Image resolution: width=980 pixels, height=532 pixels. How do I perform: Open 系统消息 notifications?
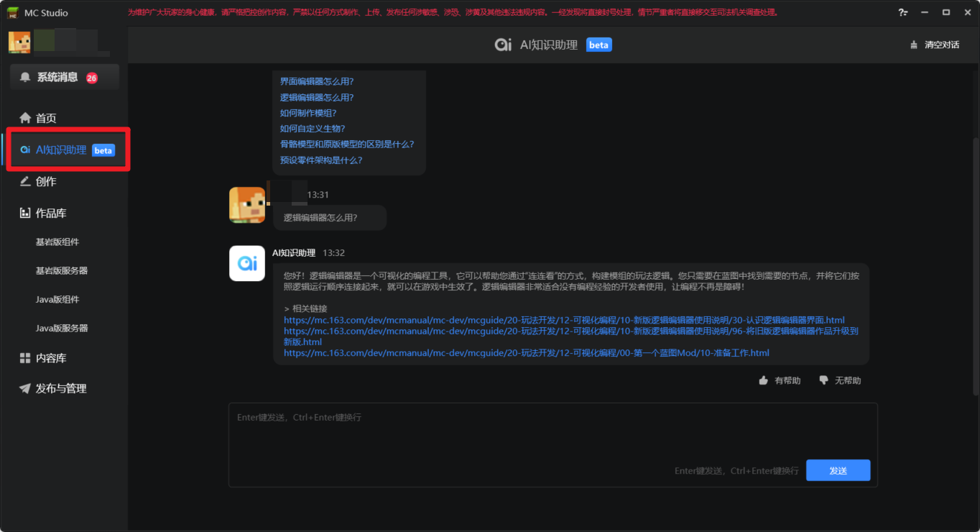click(65, 78)
